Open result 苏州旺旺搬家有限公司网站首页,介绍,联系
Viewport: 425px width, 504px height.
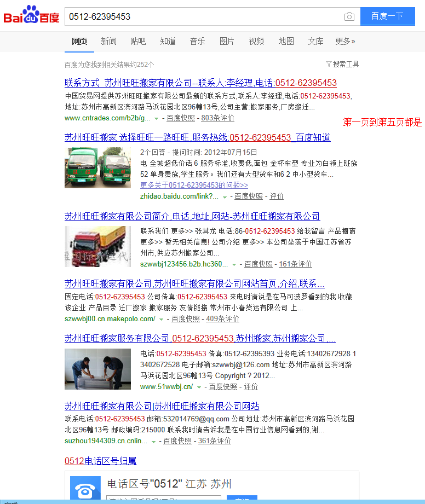click(x=194, y=284)
